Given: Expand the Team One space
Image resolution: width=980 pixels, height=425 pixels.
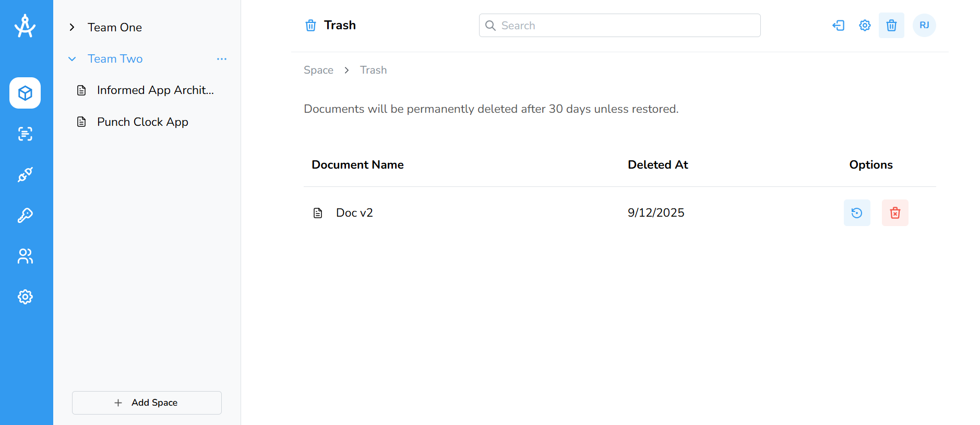Looking at the screenshot, I should [72, 27].
